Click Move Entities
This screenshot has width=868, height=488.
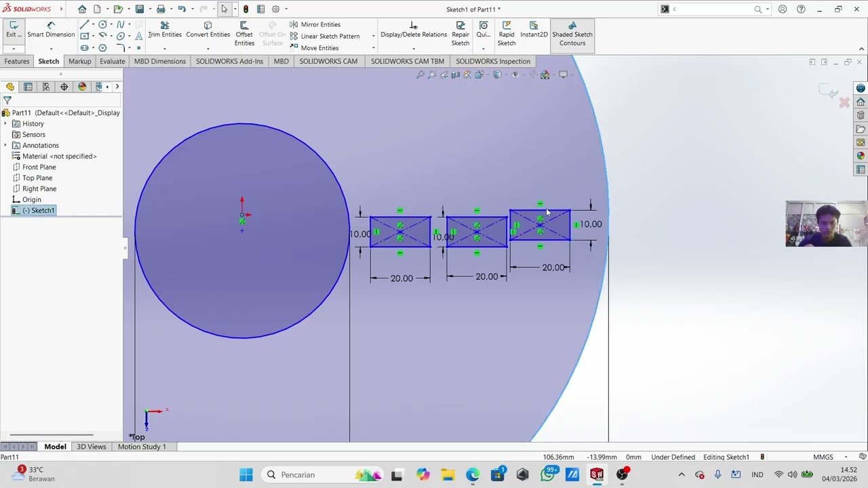[x=314, y=47]
